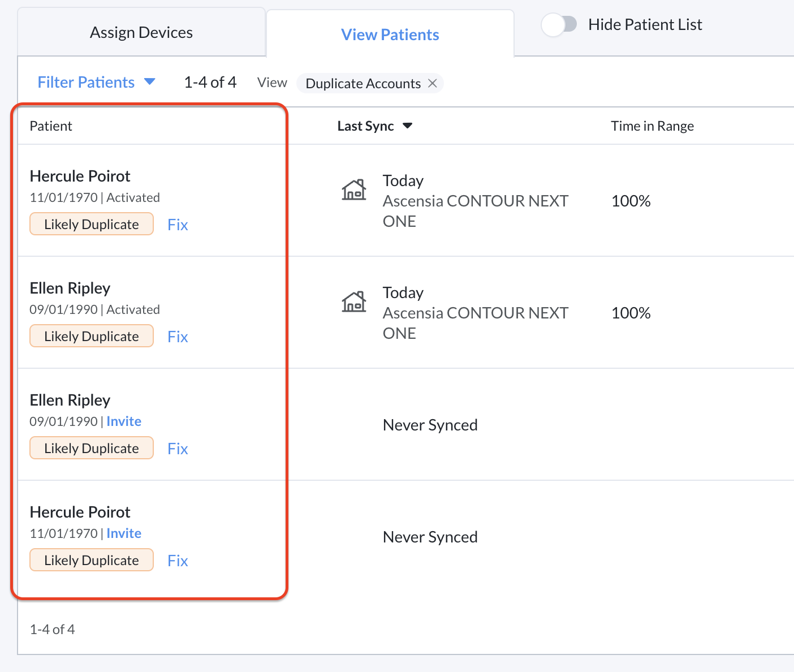
Task: Click Fix on the never-synced Ellen Ripley row
Action: [x=177, y=448]
